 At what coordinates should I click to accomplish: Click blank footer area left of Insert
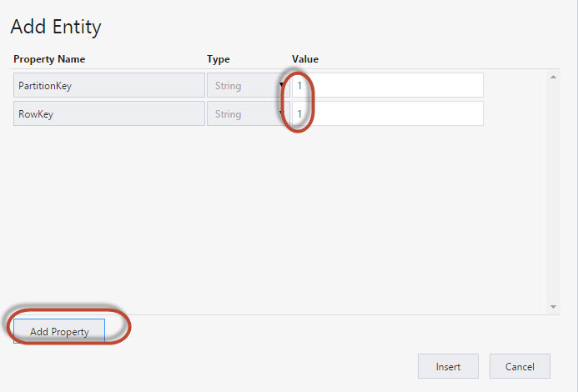click(258, 366)
